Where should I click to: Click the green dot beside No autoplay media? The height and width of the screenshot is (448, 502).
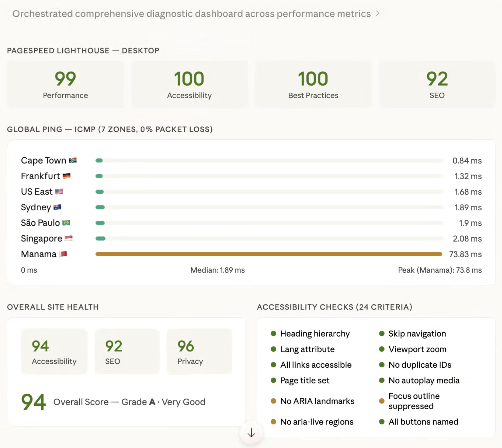pos(382,380)
